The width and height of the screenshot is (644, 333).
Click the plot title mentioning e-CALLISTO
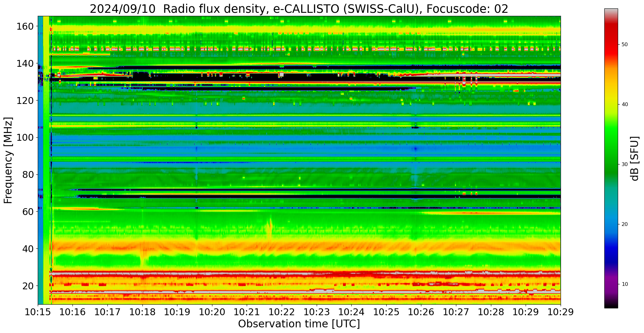point(299,8)
